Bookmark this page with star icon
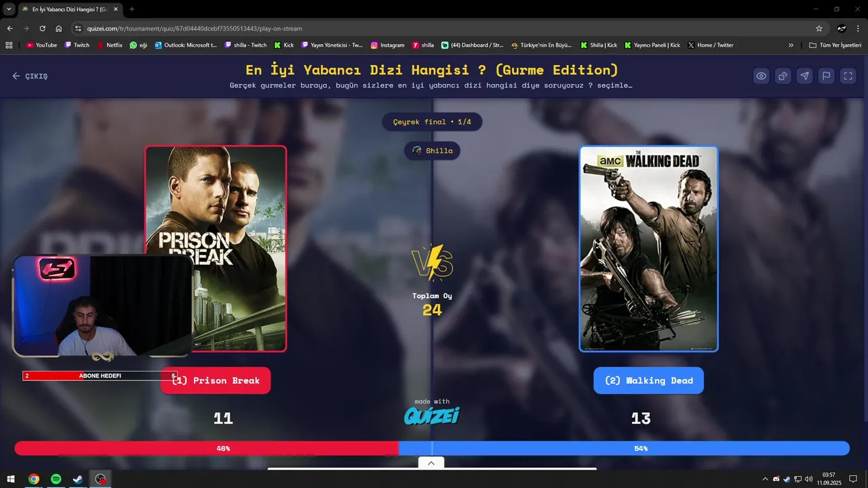Viewport: 868px width, 488px height. click(x=819, y=28)
